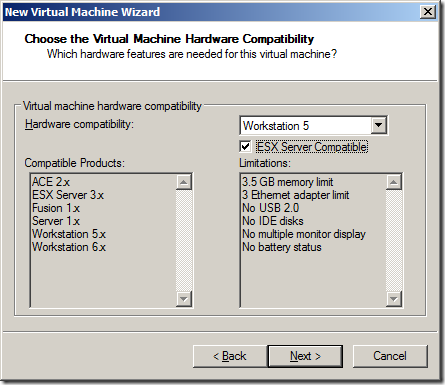This screenshot has height=385, width=445.
Task: Click Compatible Products scroll up arrow
Action: pos(184,182)
